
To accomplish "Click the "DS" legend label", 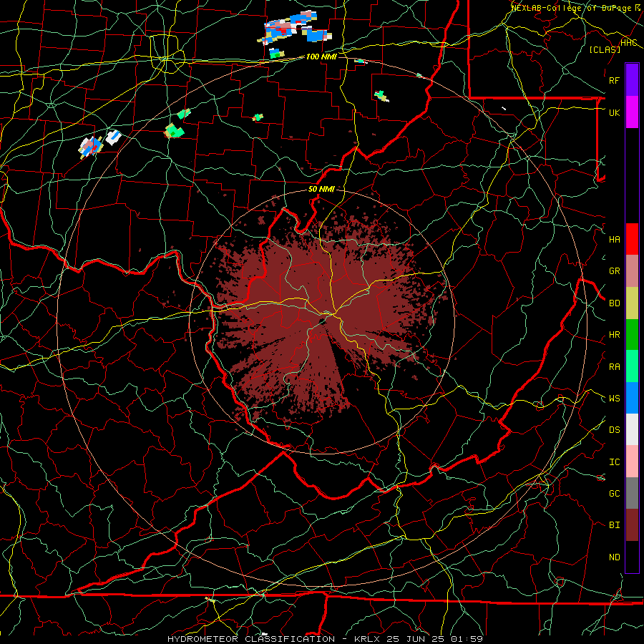I will coord(615,430).
